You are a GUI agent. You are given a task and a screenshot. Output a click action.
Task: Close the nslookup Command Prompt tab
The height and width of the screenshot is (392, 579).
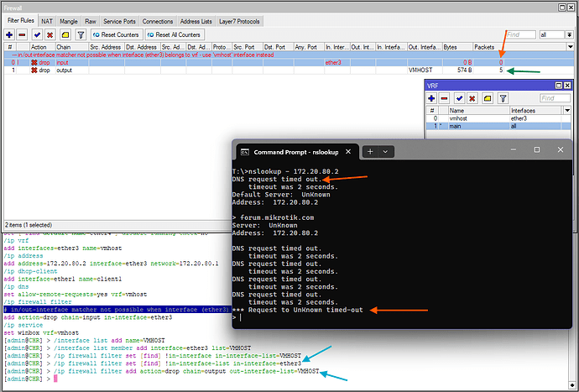point(348,152)
